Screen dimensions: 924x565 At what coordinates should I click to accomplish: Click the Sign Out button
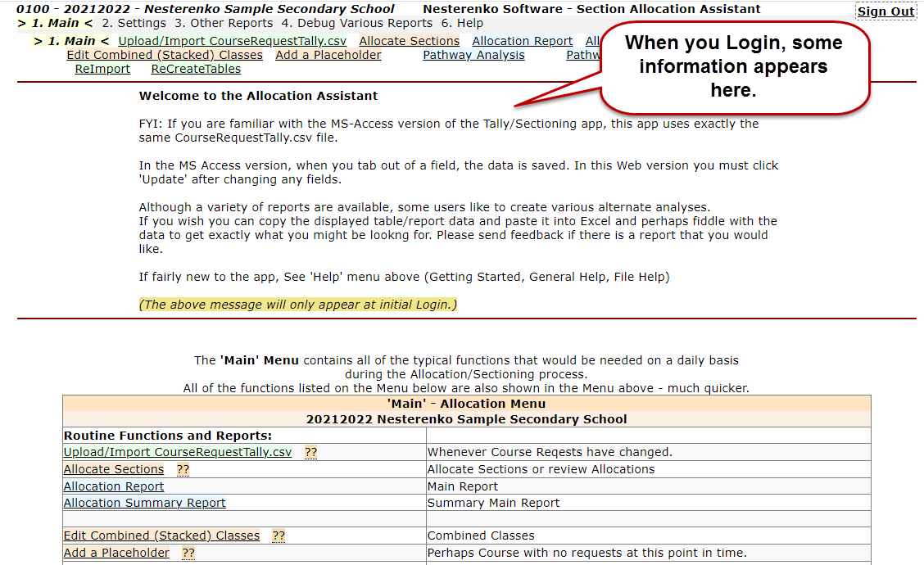[x=885, y=11]
